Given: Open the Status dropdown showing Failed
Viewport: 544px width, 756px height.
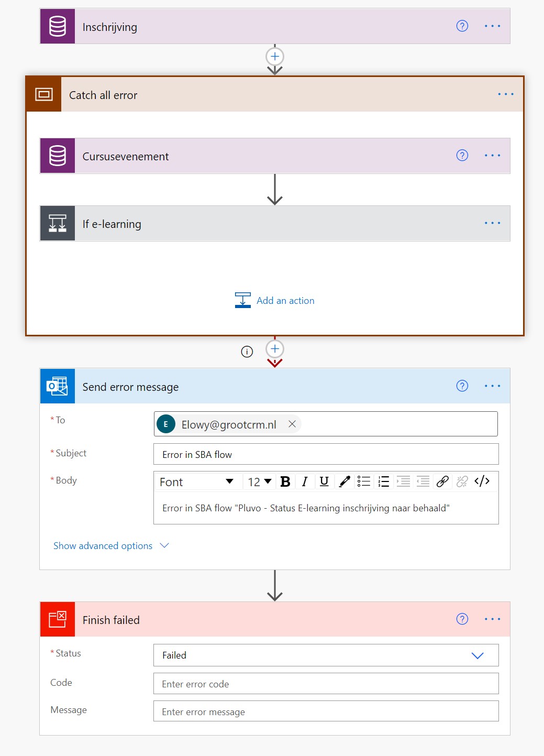Looking at the screenshot, I should 476,655.
